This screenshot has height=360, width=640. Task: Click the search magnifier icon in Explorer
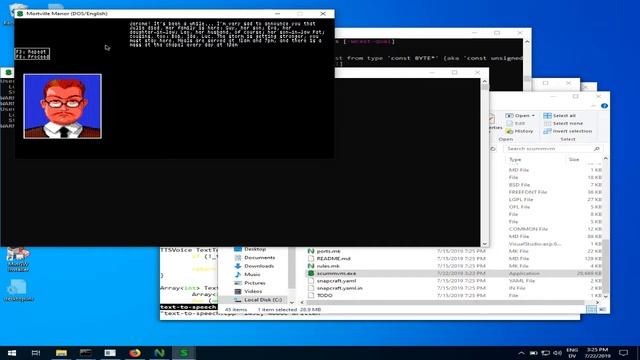point(597,149)
